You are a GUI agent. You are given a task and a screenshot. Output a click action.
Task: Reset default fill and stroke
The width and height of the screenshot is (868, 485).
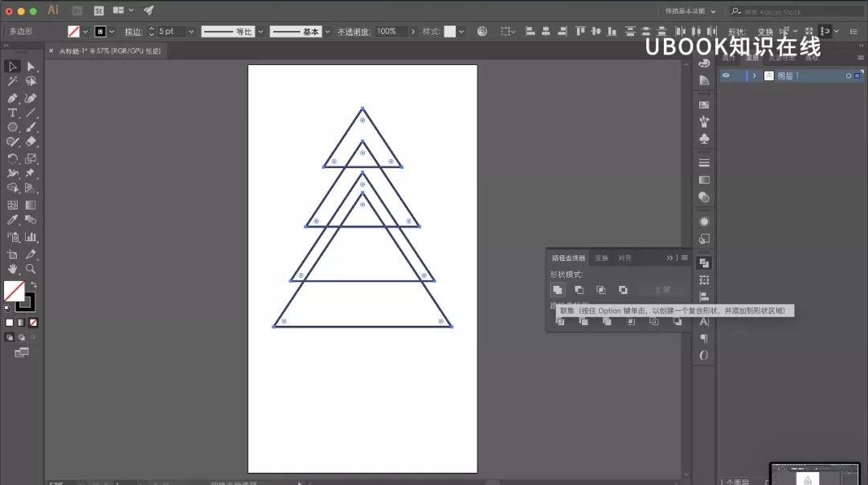point(7,308)
